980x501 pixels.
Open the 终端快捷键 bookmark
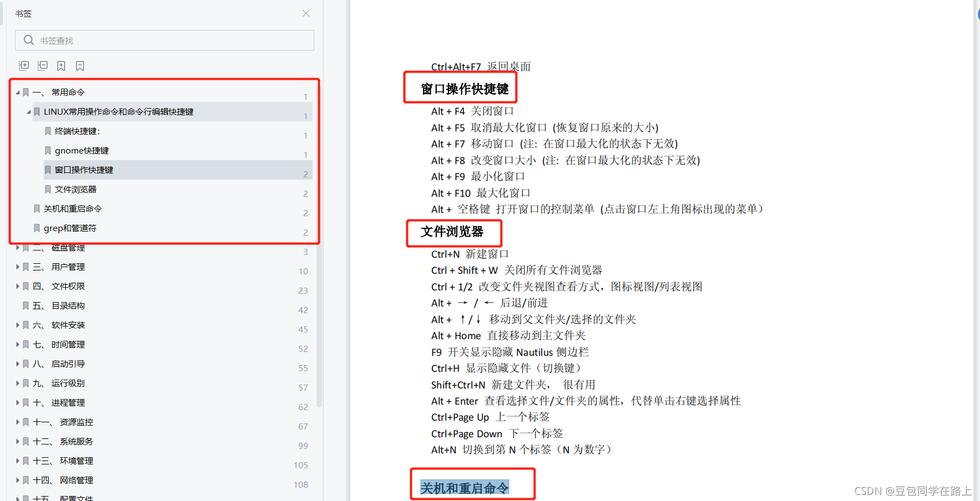point(77,131)
